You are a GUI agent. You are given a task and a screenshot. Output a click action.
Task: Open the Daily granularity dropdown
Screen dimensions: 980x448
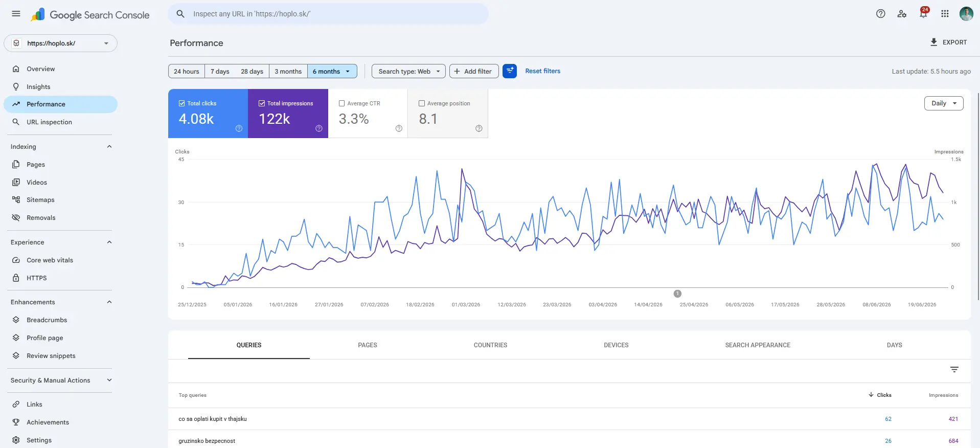click(944, 103)
